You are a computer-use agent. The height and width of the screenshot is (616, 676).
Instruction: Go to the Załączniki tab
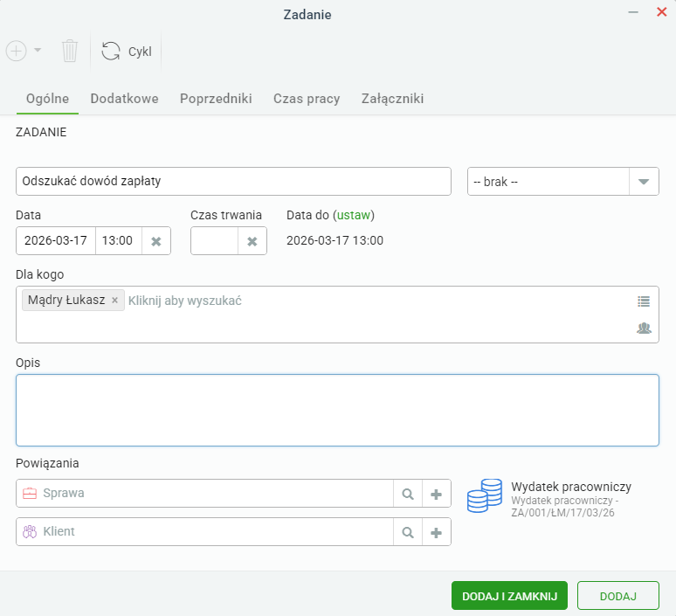click(392, 99)
